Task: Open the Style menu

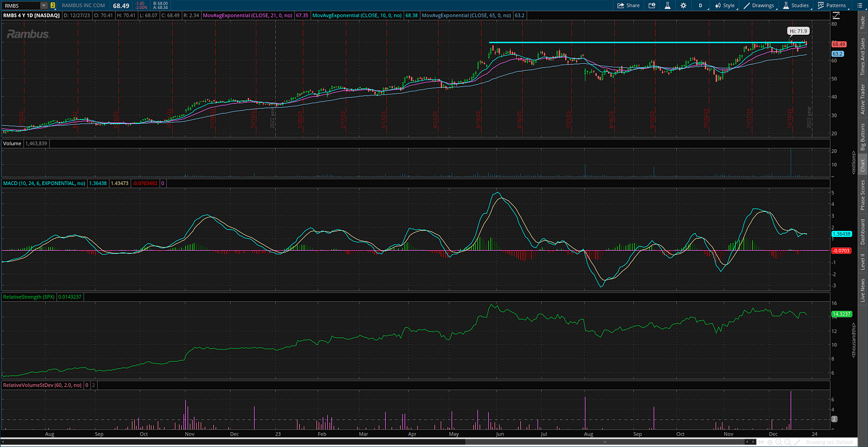Action: [x=725, y=5]
